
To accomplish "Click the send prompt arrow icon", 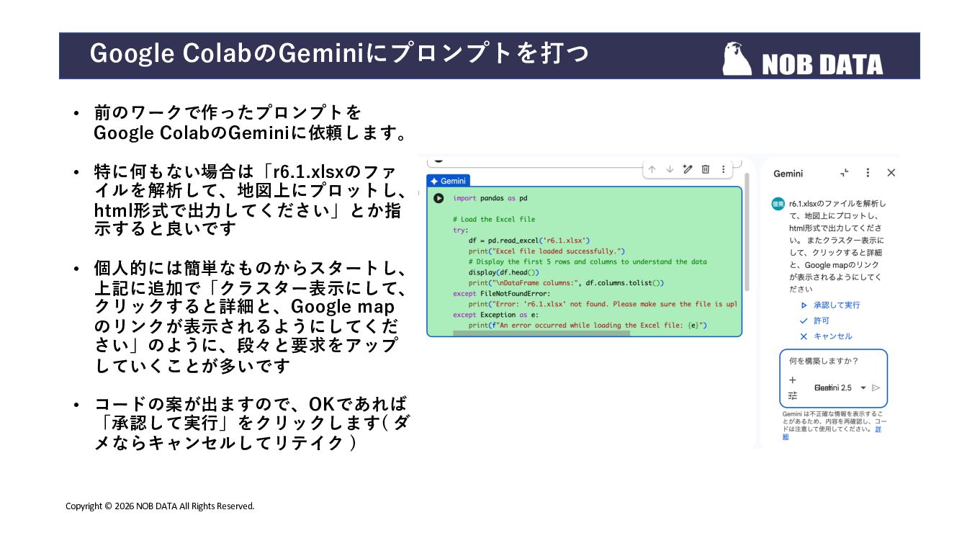I will (x=876, y=388).
